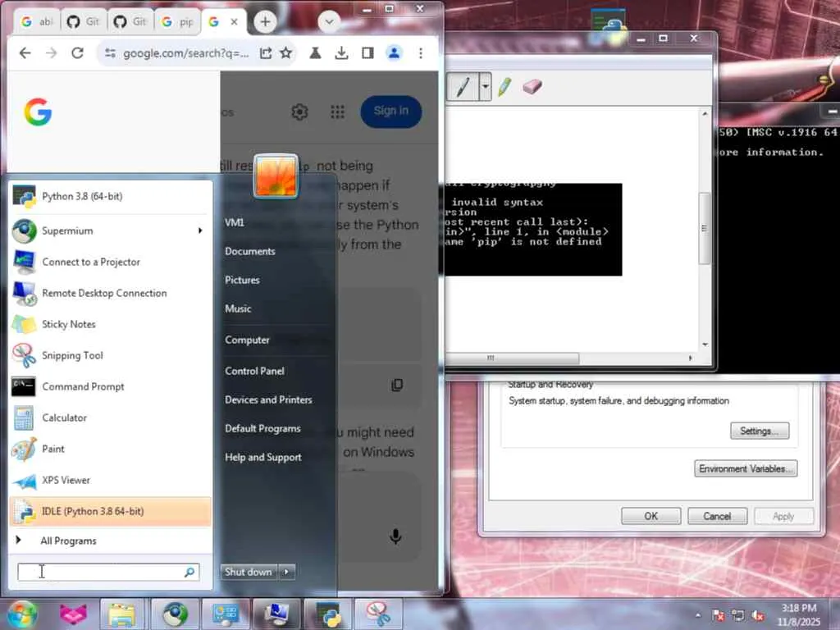Open Control Panel from Start menu
Screen dimensions: 840x630
tap(254, 371)
